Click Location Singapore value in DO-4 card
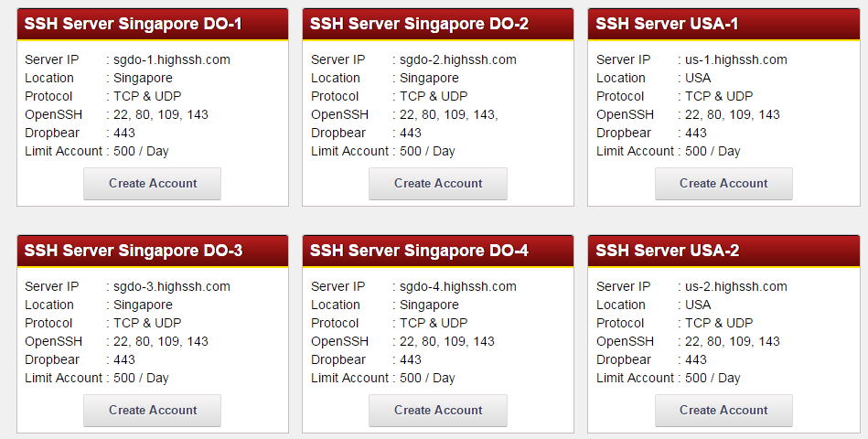The width and height of the screenshot is (868, 439). (429, 305)
